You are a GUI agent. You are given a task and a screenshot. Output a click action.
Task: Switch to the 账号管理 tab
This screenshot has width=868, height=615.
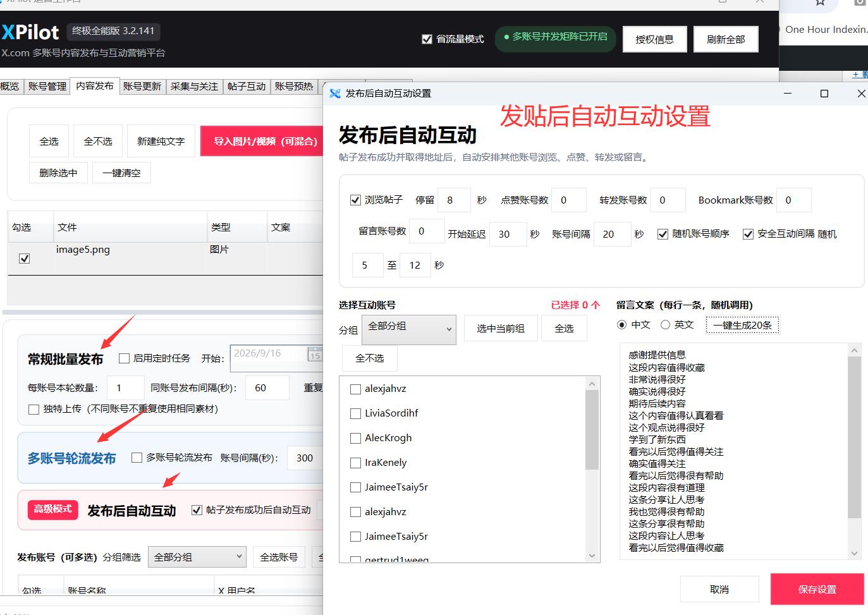[x=47, y=87]
